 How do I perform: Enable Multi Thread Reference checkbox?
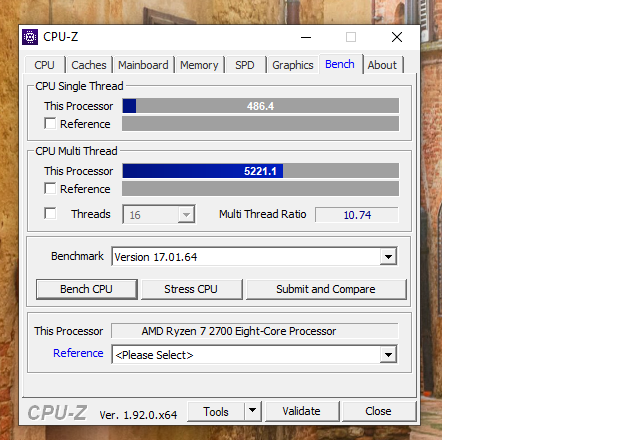tap(50, 189)
